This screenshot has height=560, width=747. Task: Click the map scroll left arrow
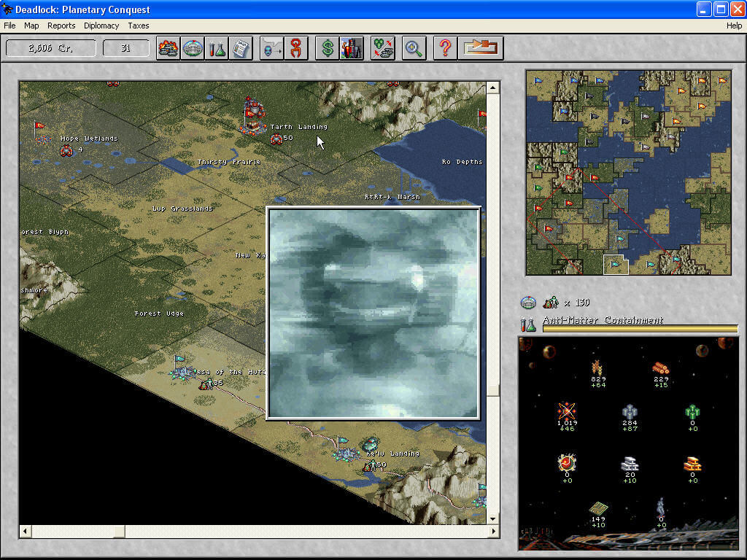[x=26, y=531]
